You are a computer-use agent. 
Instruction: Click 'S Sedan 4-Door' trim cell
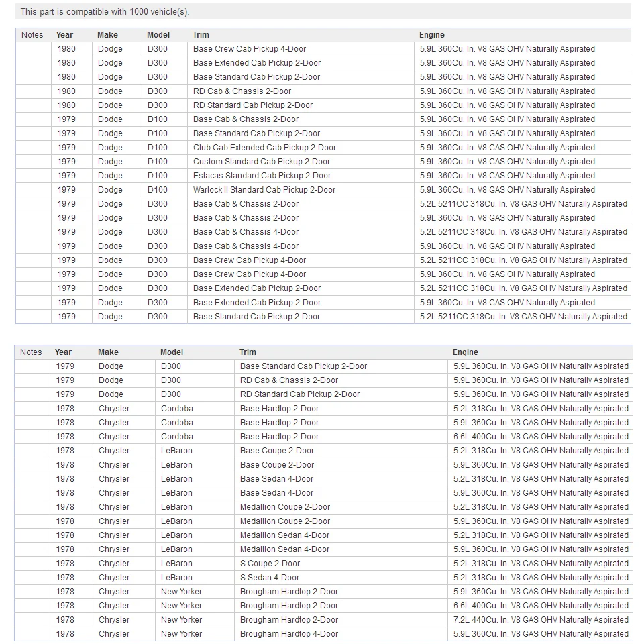click(x=270, y=578)
